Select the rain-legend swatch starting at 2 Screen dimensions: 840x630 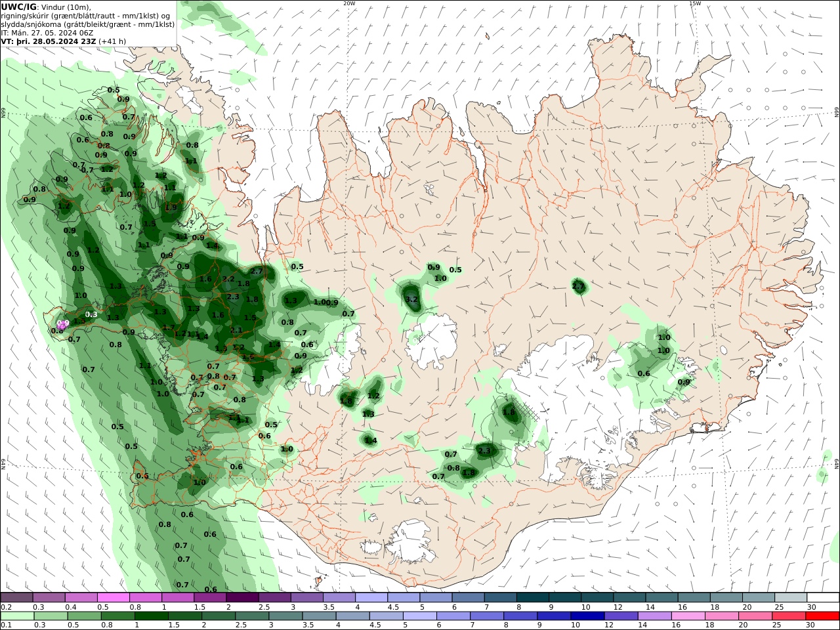click(x=218, y=616)
